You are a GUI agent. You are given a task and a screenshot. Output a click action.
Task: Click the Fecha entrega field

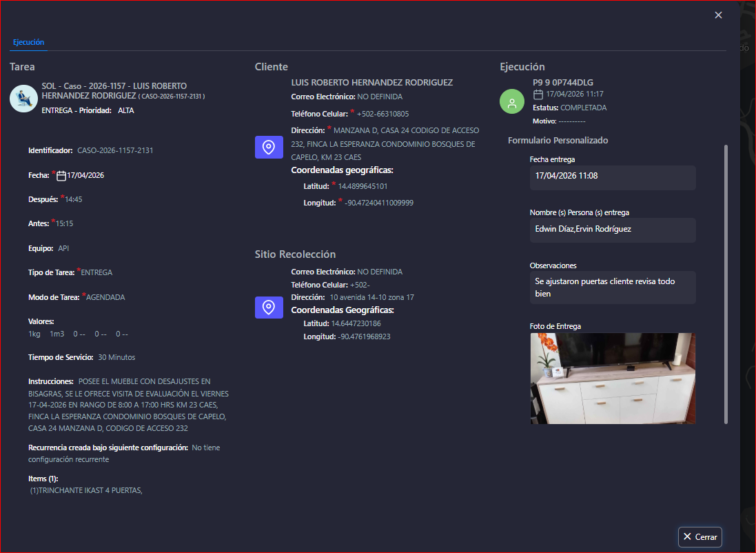(x=613, y=177)
